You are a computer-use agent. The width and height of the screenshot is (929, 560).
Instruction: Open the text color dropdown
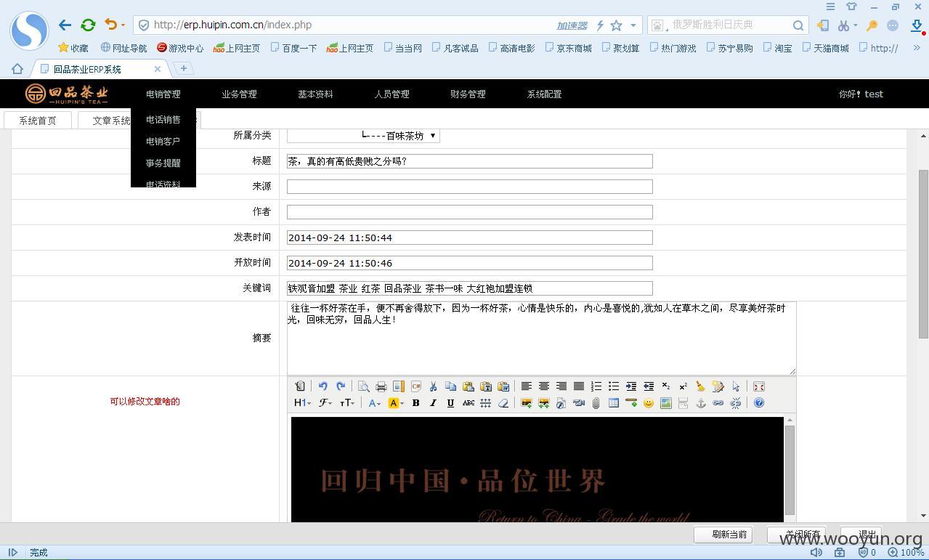[x=374, y=403]
